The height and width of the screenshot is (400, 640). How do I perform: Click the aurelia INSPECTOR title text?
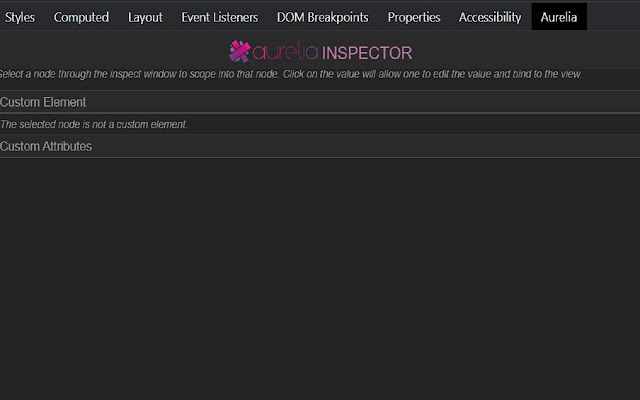point(332,52)
